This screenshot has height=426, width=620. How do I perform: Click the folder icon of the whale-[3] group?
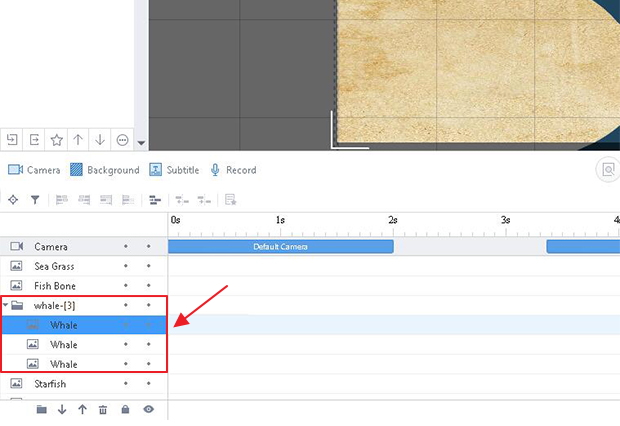pyautogui.click(x=17, y=305)
